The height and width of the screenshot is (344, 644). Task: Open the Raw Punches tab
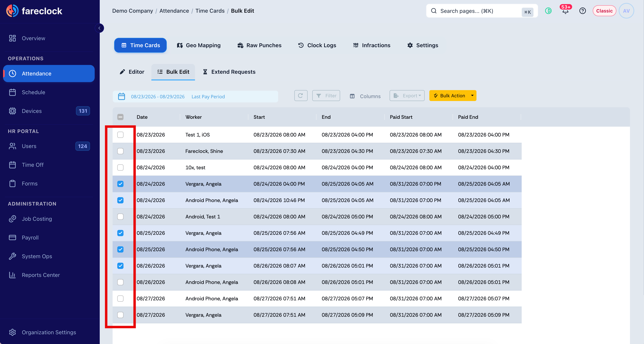pos(259,45)
